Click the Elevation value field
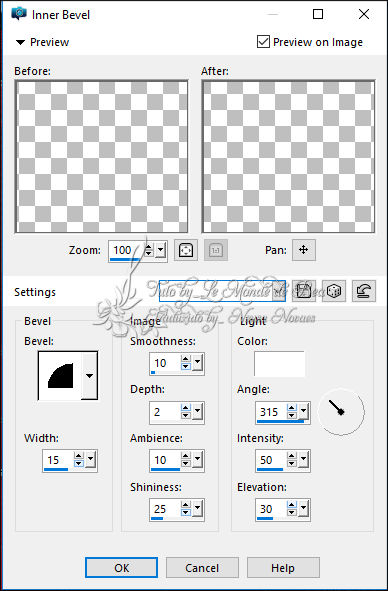Screen dimensions: 388x591 271,509
